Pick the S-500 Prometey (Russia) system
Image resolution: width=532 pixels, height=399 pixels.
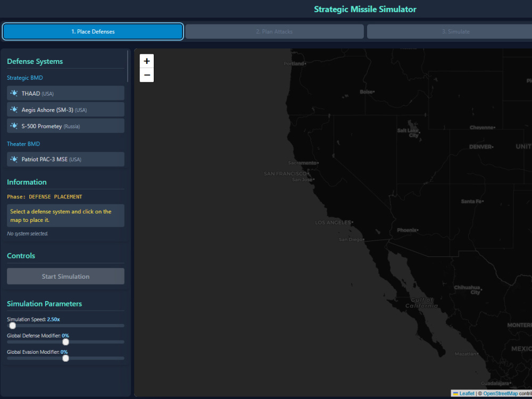tap(65, 126)
